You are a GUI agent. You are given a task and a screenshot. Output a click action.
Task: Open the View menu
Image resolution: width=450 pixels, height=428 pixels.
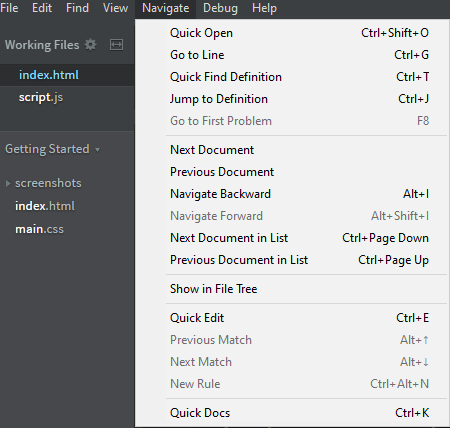coord(115,8)
